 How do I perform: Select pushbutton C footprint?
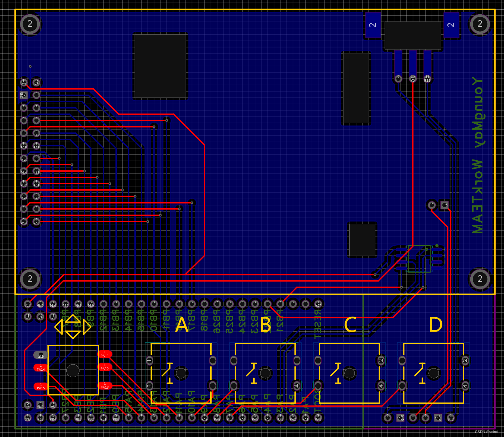coord(349,373)
